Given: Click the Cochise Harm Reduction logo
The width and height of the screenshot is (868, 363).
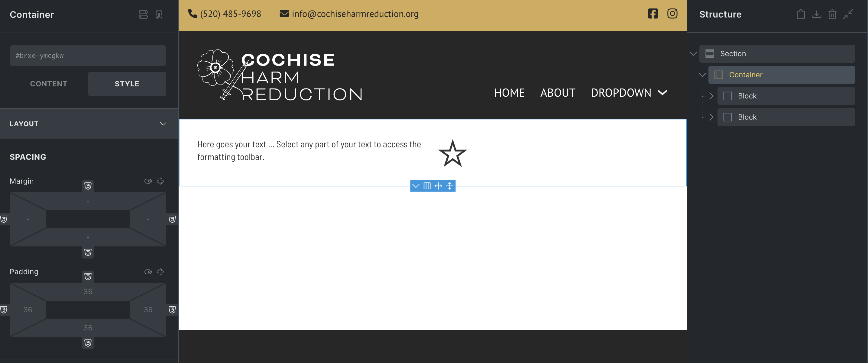Looking at the screenshot, I should tap(280, 75).
